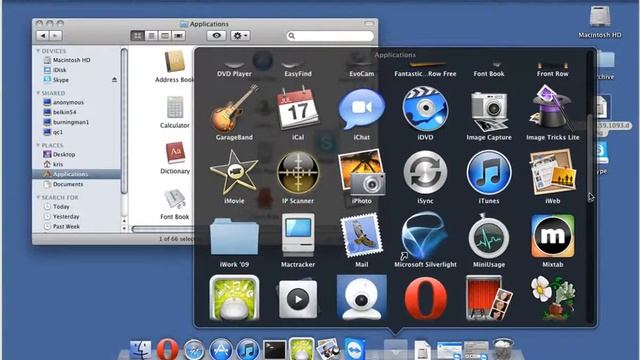Open iPhoto from the stack
This screenshot has height=360, width=640.
tap(361, 172)
